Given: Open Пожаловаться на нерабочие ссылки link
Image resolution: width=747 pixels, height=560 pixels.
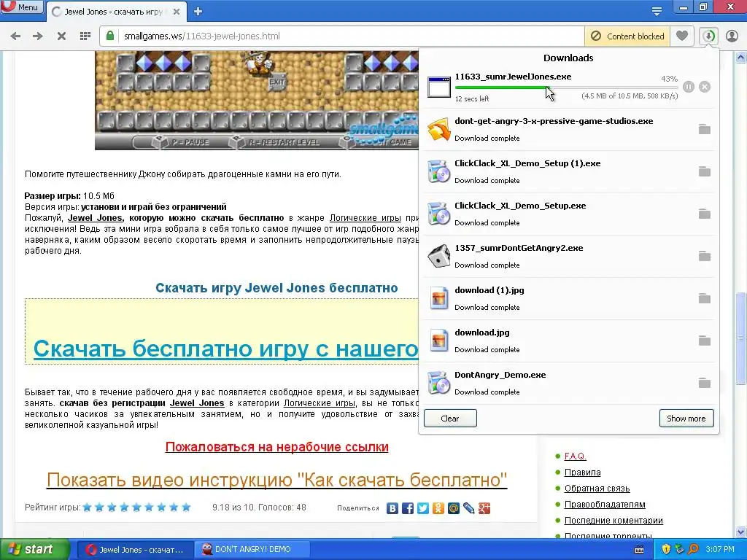Looking at the screenshot, I should click(276, 447).
